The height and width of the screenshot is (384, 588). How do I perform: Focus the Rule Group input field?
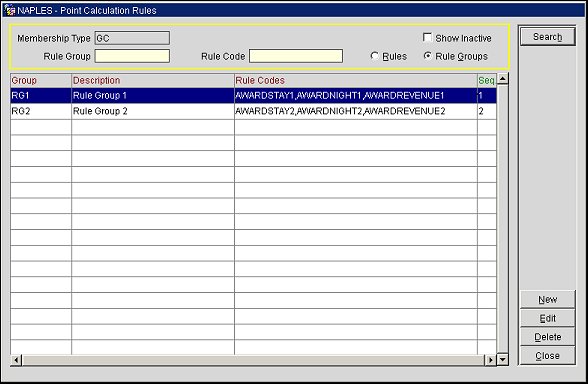coord(132,56)
